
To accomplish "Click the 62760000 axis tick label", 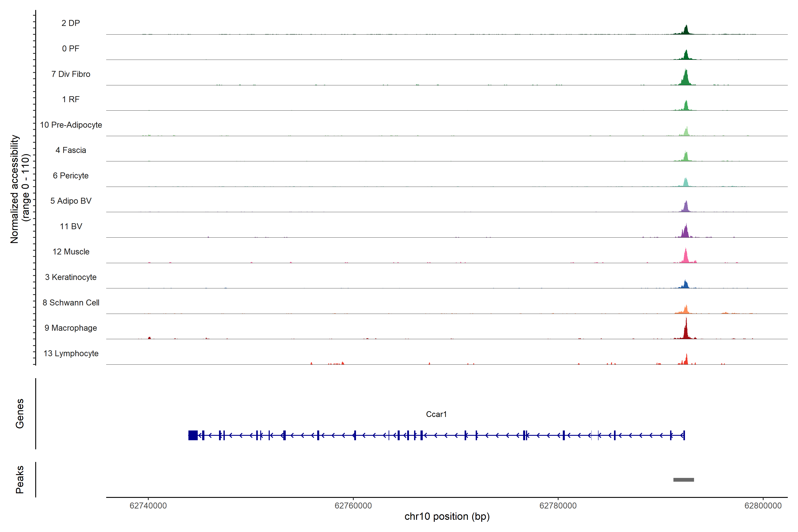I will coord(353,506).
